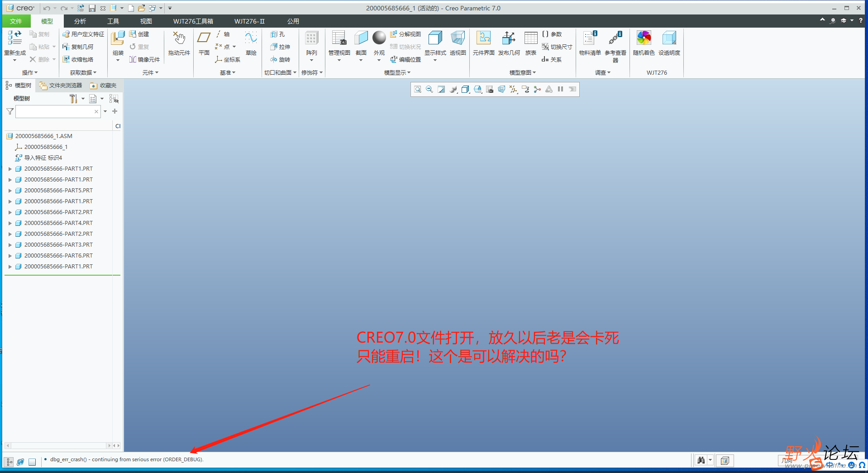Expand 200005685666-PART4.PRT tree node
This screenshot has height=473, width=868.
pos(10,223)
